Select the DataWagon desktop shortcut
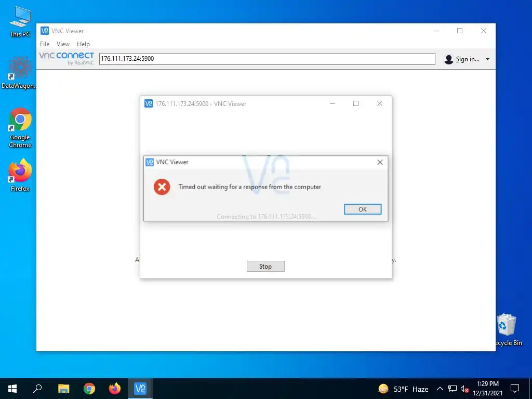 click(19, 73)
